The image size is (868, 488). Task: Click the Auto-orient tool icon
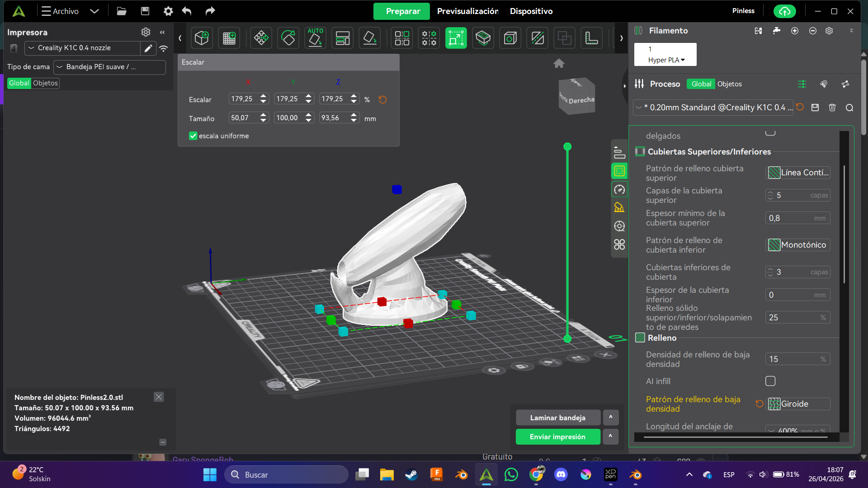(x=315, y=38)
